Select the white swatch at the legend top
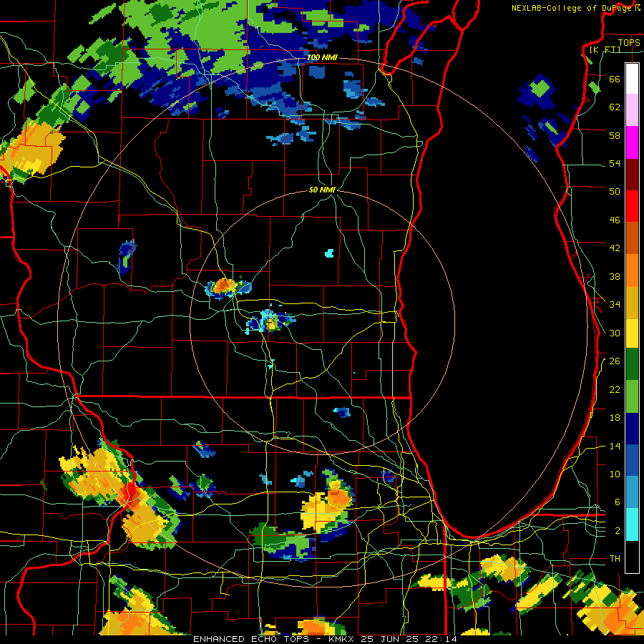Viewport: 644px width, 644px height. 632,79
